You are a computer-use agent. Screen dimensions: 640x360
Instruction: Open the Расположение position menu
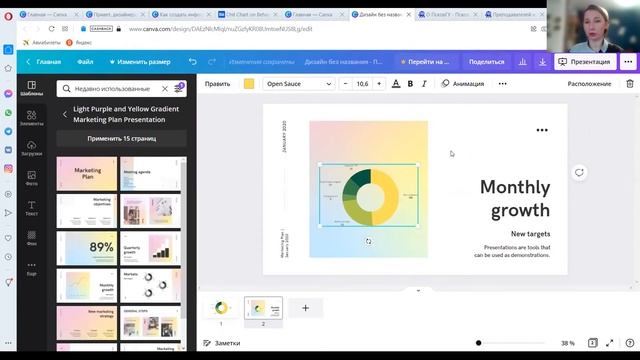(589, 84)
